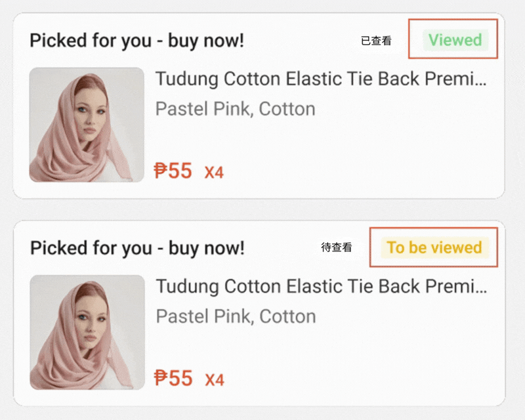Click the ₱55 price in Viewed card
Image resolution: width=525 pixels, height=420 pixels.
click(x=173, y=171)
